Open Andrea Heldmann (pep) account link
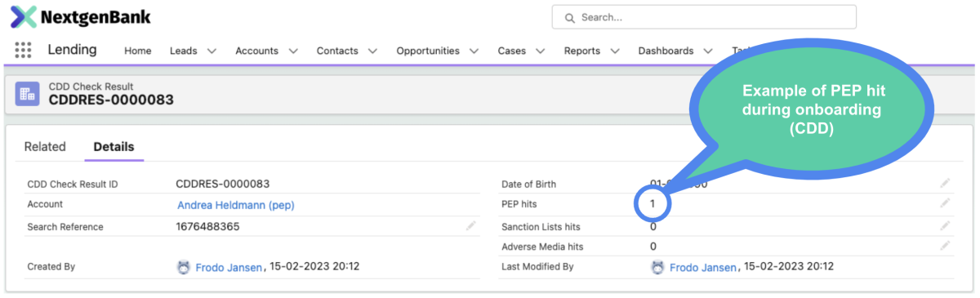Image resolution: width=980 pixels, height=298 pixels. tap(236, 205)
